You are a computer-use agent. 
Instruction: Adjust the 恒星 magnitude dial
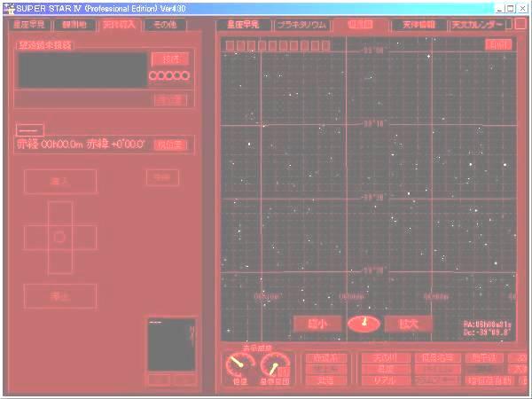[x=240, y=365]
